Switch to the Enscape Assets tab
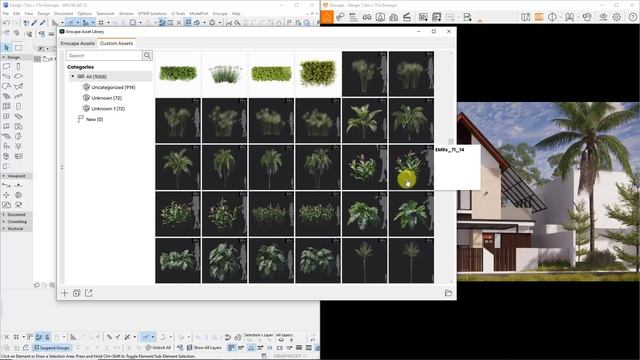This screenshot has height=360, width=640. (x=78, y=43)
